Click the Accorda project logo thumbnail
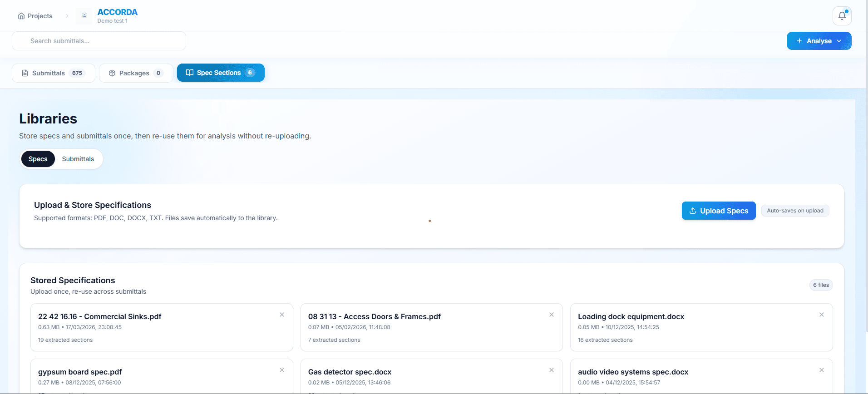Image resolution: width=868 pixels, height=394 pixels. (x=84, y=16)
